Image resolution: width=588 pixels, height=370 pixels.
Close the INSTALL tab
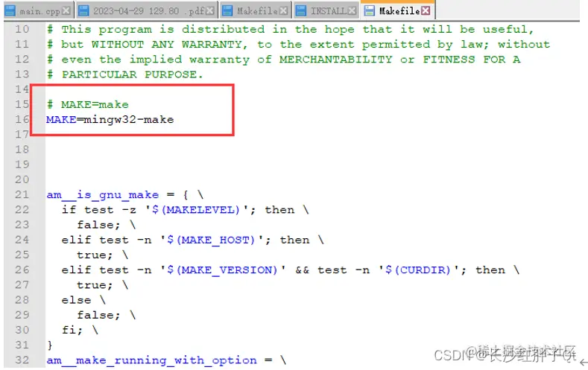352,11
